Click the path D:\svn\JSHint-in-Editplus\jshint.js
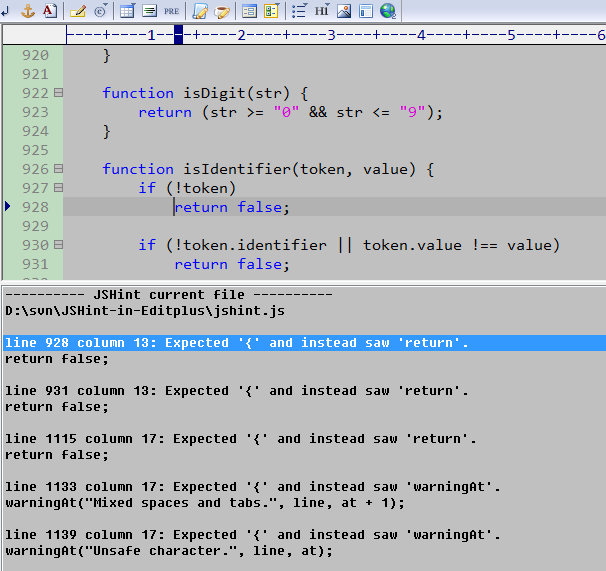This screenshot has height=571, width=606. (x=145, y=311)
